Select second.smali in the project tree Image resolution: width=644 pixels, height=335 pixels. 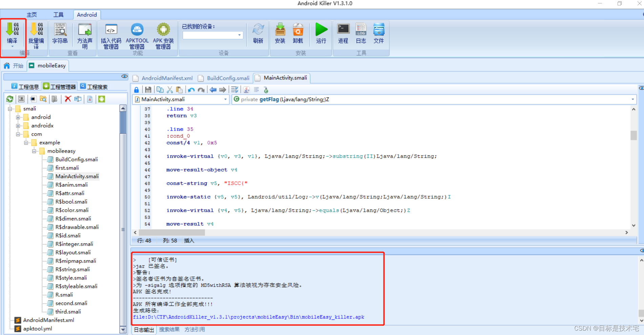point(71,303)
